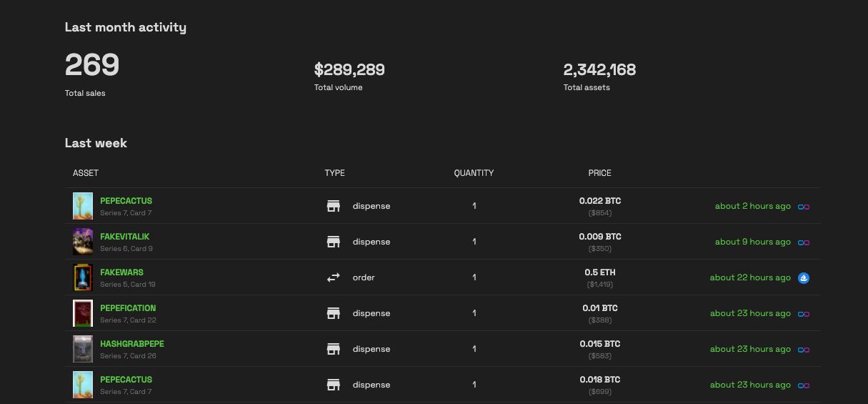The width and height of the screenshot is (868, 404).
Task: Open the PEPEFICATION asset link
Action: [128, 308]
